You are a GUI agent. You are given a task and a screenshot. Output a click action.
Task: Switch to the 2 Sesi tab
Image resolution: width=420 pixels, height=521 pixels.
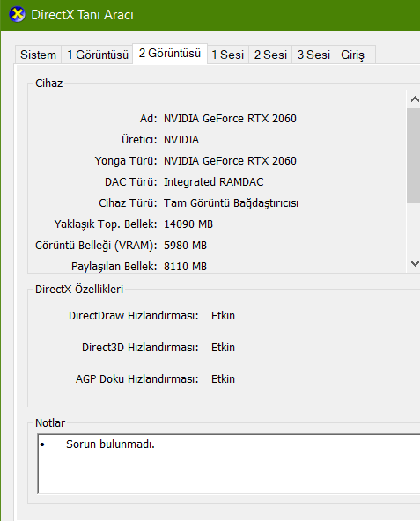[270, 55]
